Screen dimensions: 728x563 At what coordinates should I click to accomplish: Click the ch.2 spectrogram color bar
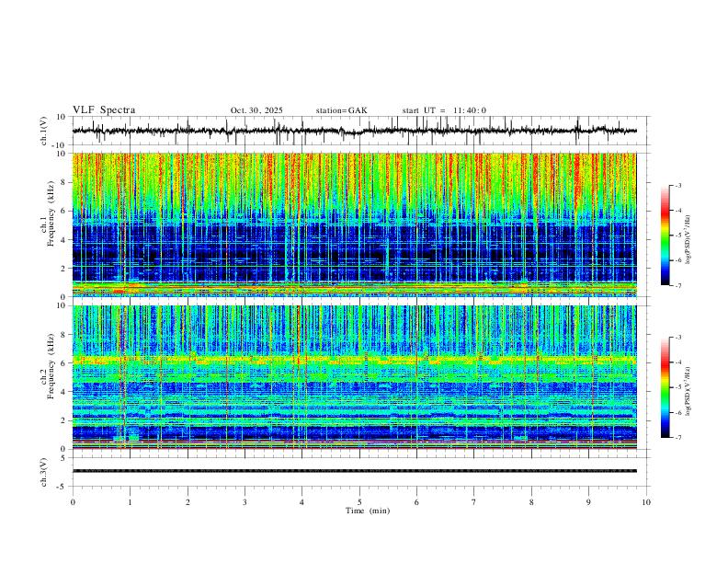pyautogui.click(x=665, y=387)
